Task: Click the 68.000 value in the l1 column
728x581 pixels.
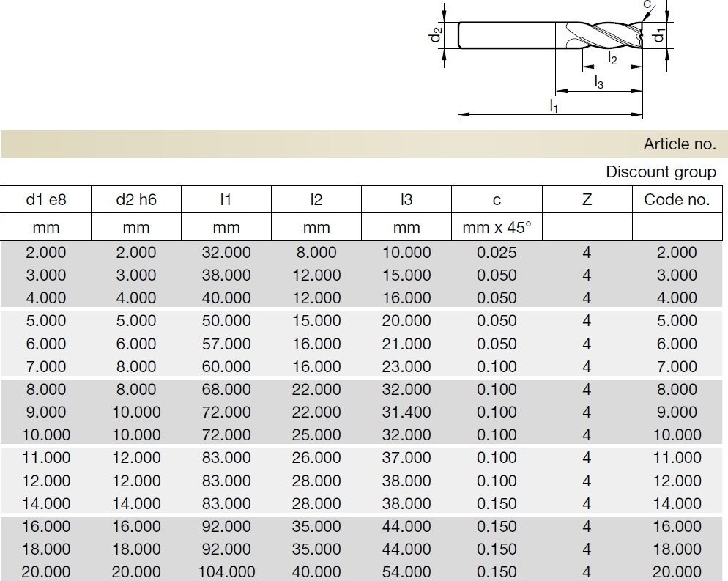Action: tap(226, 390)
